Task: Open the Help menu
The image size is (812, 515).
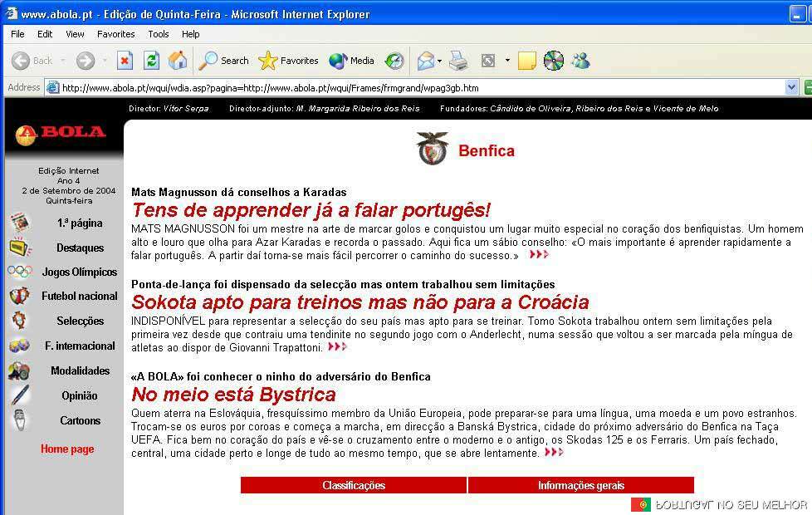Action: click(x=191, y=34)
